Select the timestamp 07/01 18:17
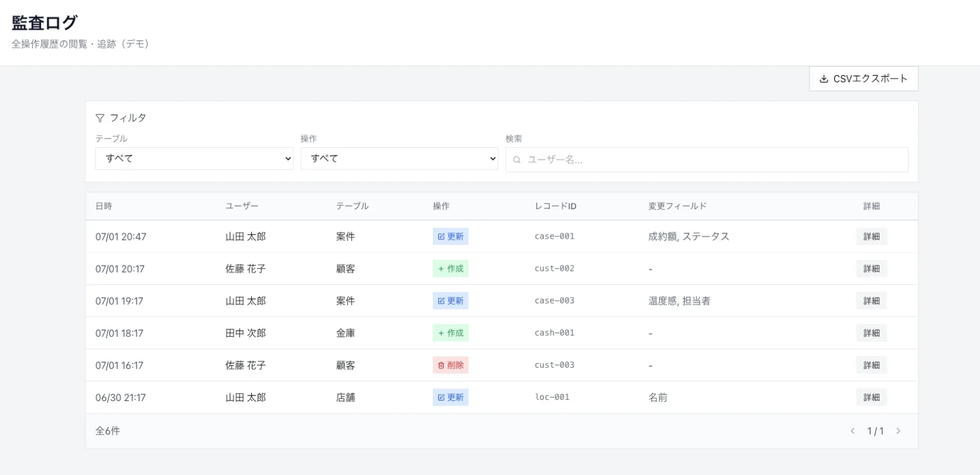This screenshot has height=475, width=980. (x=119, y=333)
